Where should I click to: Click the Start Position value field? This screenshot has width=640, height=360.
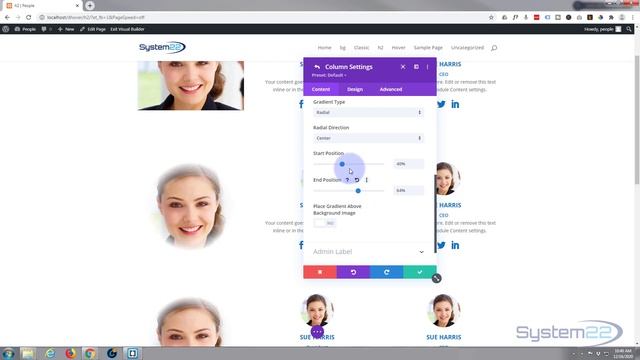(409, 164)
